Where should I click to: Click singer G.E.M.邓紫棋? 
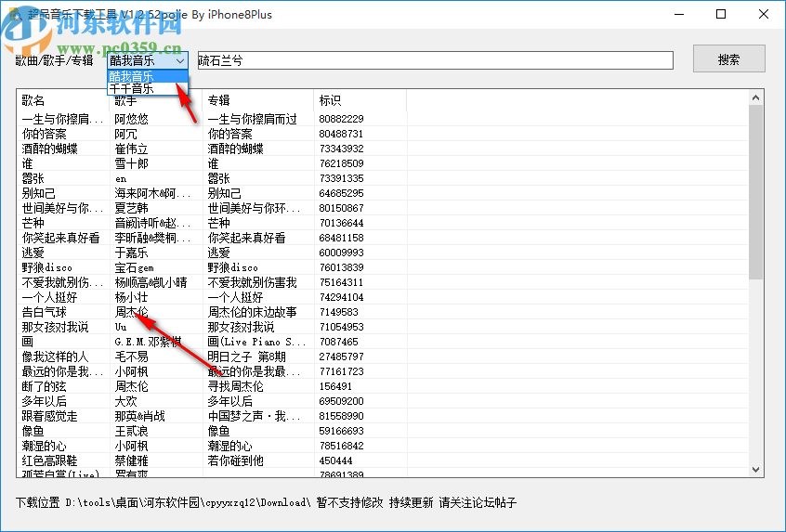(x=148, y=342)
